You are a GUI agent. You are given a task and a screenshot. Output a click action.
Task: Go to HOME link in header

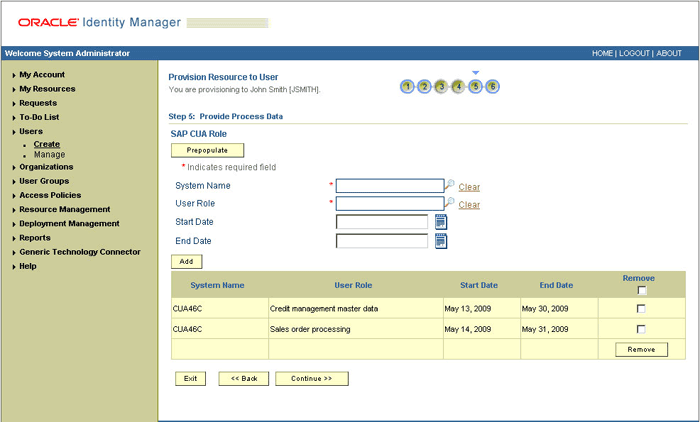(x=602, y=53)
